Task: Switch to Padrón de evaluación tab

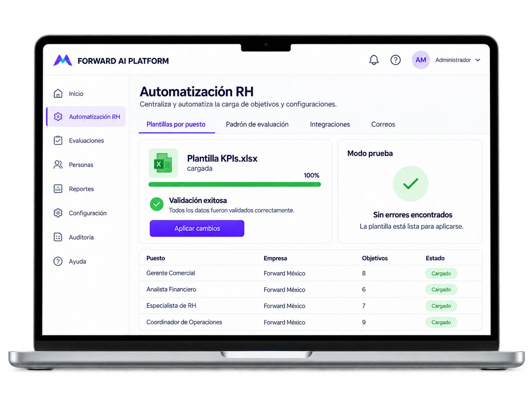Action: [x=257, y=125]
